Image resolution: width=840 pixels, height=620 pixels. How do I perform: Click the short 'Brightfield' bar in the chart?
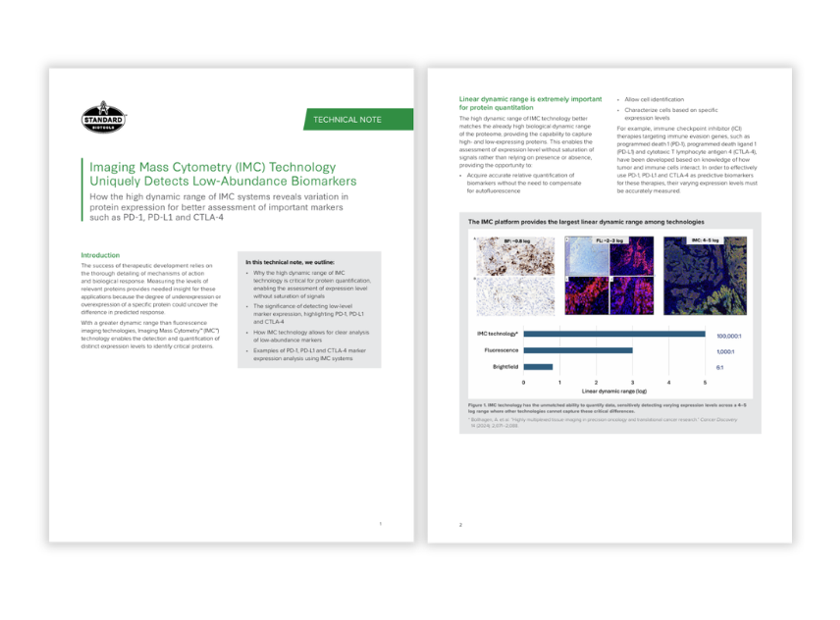(538, 367)
